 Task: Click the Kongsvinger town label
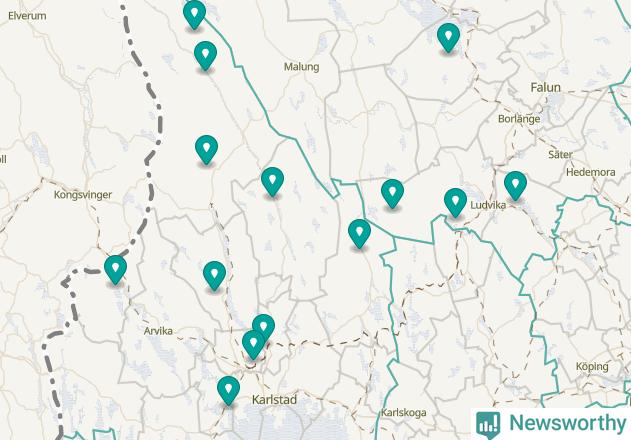tap(83, 195)
